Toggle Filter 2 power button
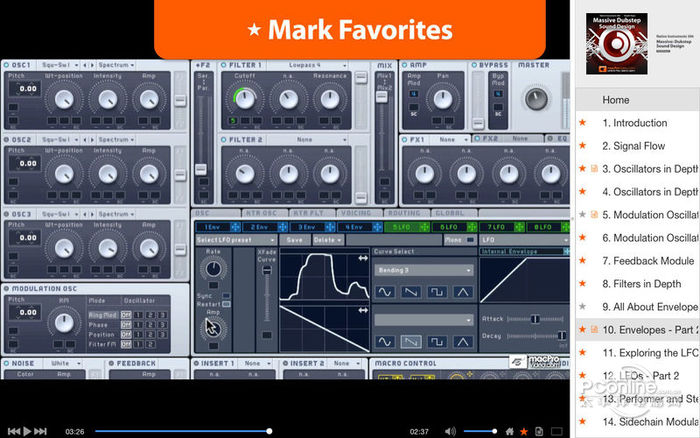This screenshot has height=438, width=700. pos(223,140)
